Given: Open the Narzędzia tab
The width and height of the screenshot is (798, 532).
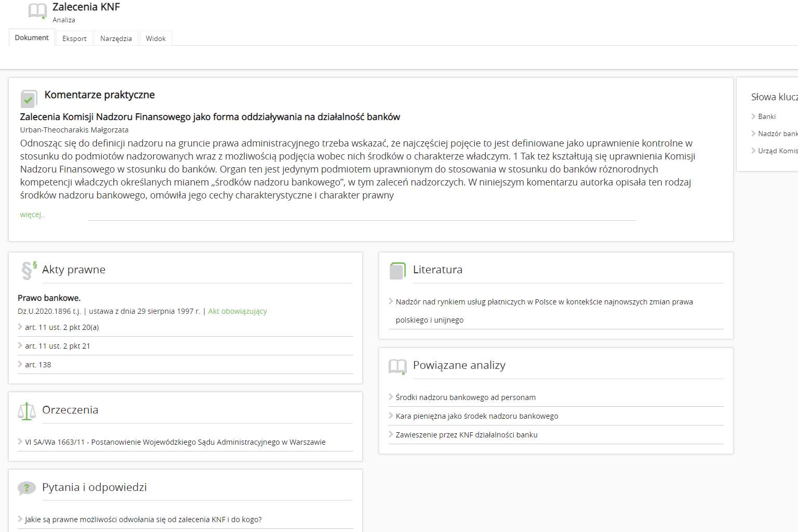Looking at the screenshot, I should click(116, 38).
